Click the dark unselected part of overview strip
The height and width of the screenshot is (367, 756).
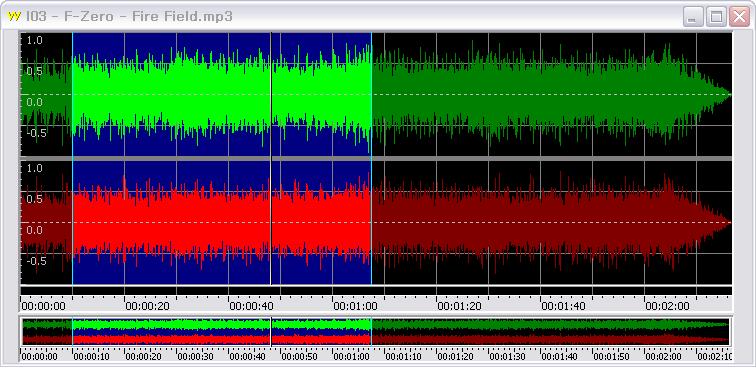(550, 332)
